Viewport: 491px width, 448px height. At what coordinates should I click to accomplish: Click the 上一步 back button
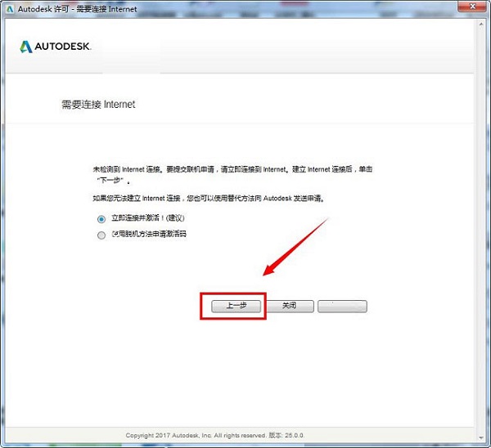point(236,306)
